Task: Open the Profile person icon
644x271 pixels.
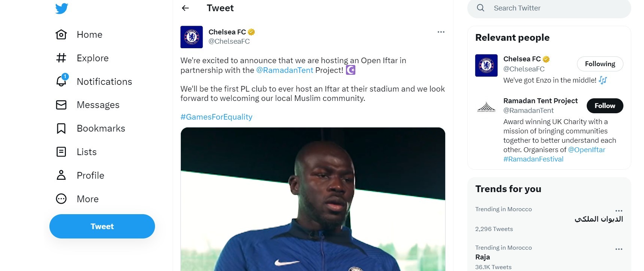Action: (61, 175)
